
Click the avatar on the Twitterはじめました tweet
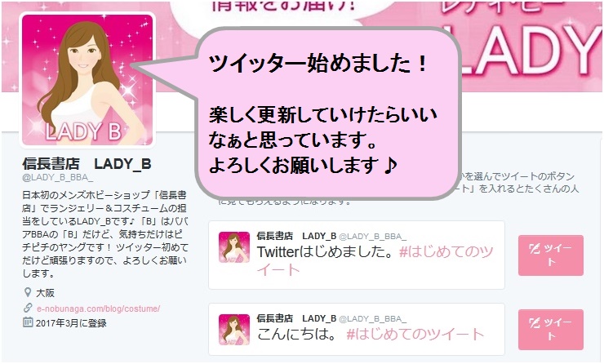pyautogui.click(x=233, y=247)
